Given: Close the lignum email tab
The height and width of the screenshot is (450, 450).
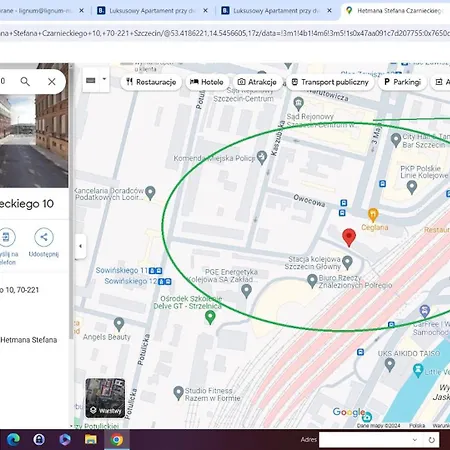Looking at the screenshot, I should point(81,11).
